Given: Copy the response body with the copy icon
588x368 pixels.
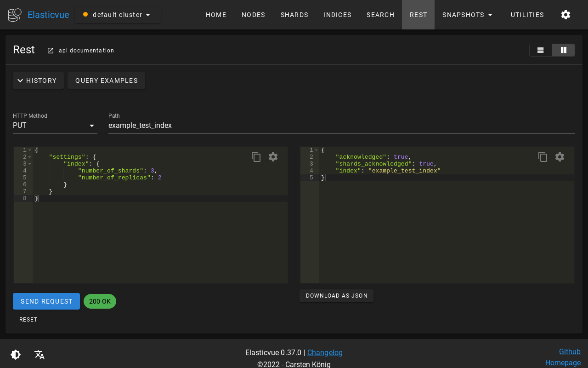Looking at the screenshot, I should [x=543, y=157].
